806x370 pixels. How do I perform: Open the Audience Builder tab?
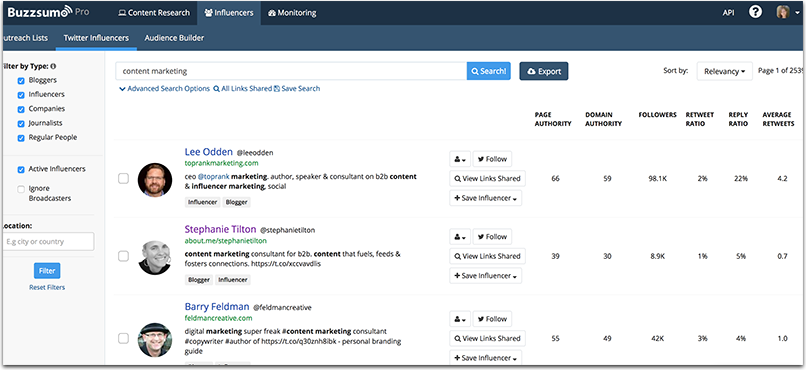[174, 38]
